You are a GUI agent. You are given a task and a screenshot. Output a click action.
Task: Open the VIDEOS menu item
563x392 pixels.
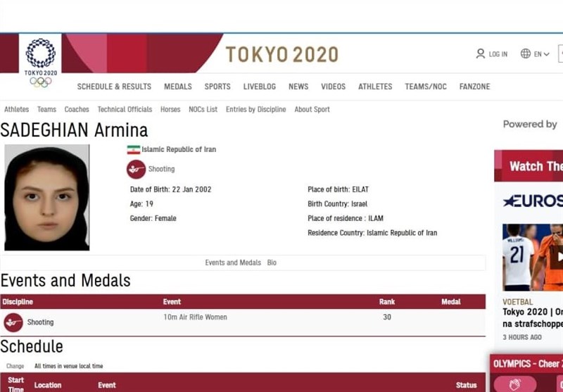333,87
